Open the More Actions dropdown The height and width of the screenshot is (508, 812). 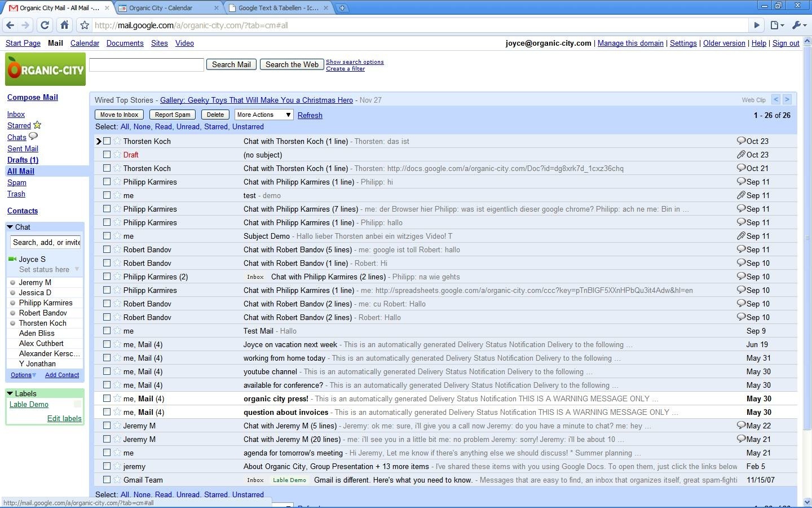coord(263,115)
